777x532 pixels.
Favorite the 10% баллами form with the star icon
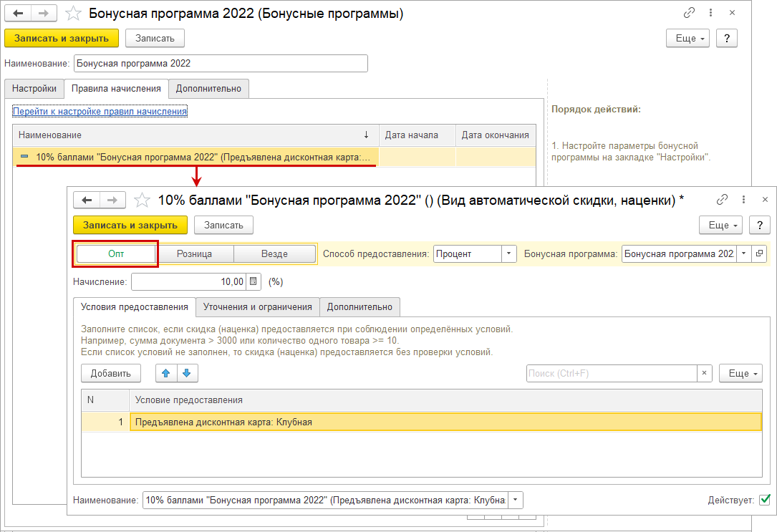point(142,200)
